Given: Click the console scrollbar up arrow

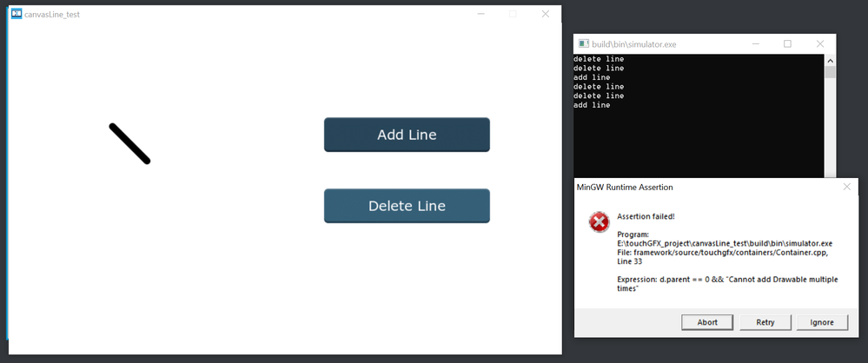Looking at the screenshot, I should 831,60.
